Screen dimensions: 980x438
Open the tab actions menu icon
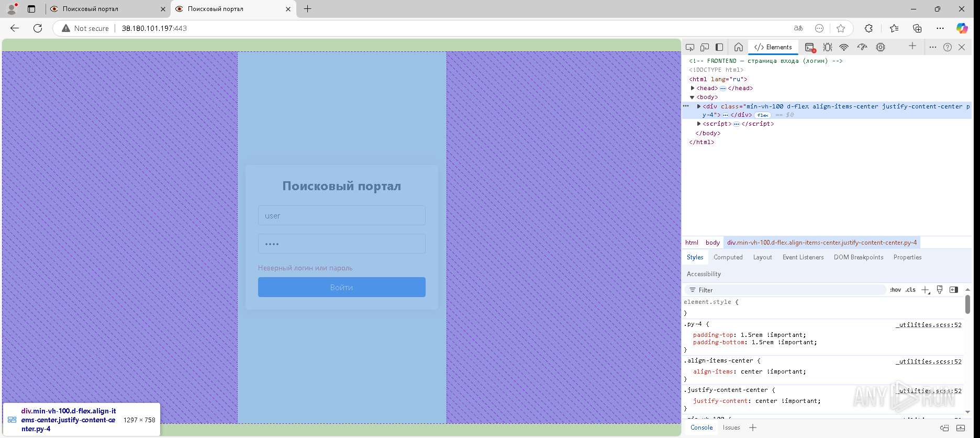(31, 9)
